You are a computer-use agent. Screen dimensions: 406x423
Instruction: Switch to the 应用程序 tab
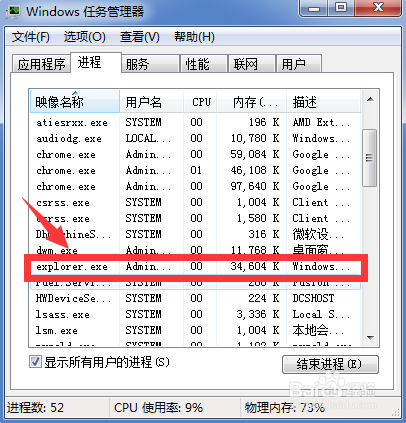point(41,64)
